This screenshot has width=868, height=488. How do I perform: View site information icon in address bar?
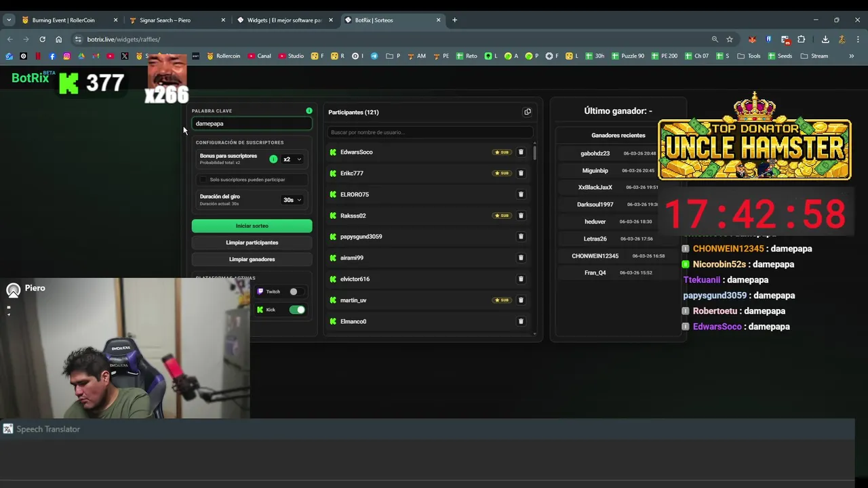78,39
